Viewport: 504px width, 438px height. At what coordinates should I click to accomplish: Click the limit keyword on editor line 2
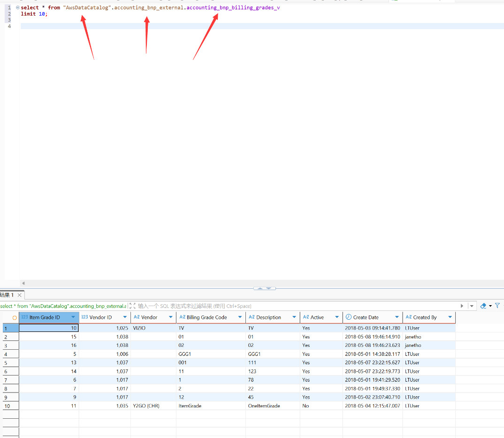coord(28,14)
